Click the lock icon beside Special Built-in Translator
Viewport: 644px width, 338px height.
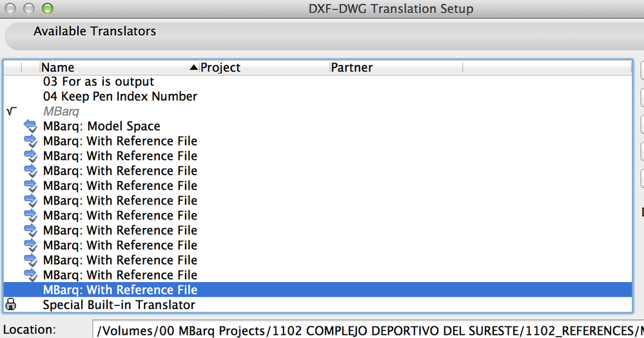coord(11,305)
